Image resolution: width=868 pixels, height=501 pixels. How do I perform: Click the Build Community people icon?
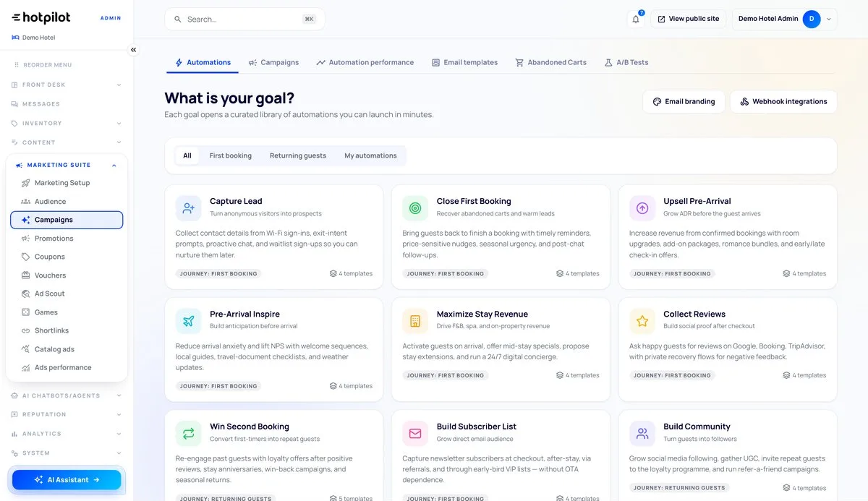[x=642, y=433]
